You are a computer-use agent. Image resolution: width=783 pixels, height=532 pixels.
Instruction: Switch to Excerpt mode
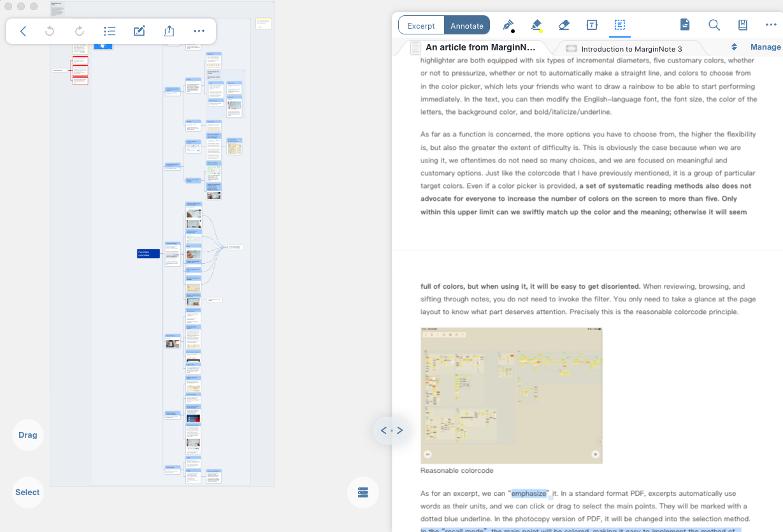pos(421,25)
